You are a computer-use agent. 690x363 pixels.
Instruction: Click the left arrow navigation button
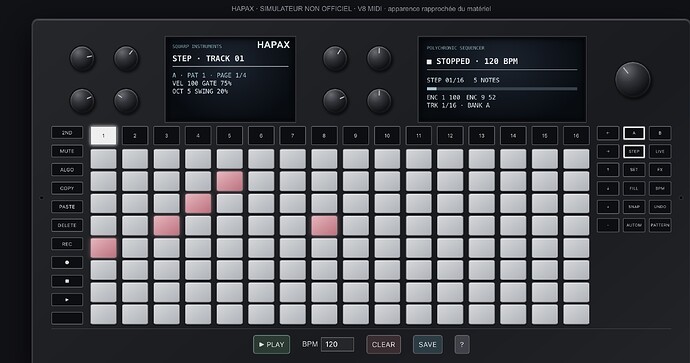click(608, 133)
